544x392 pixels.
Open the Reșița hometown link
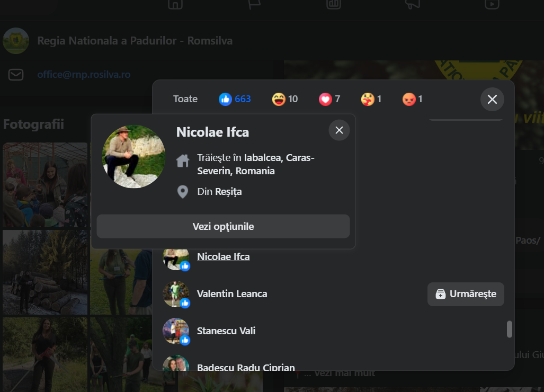point(228,192)
